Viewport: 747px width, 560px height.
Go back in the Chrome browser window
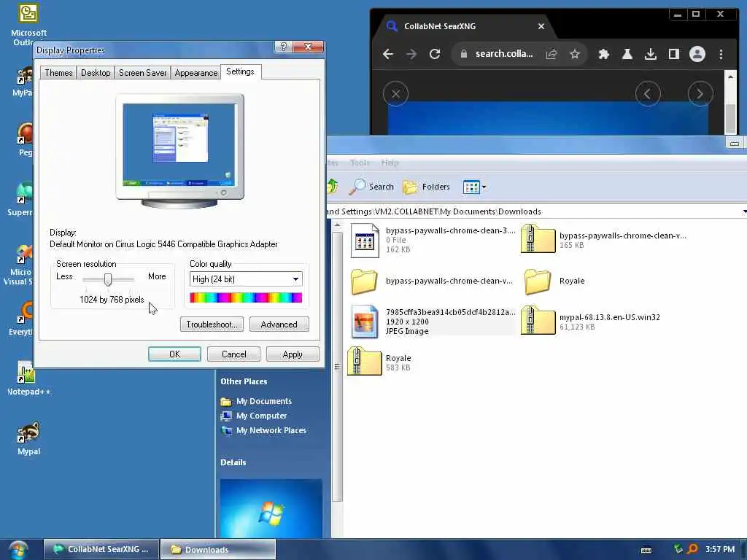click(x=388, y=54)
